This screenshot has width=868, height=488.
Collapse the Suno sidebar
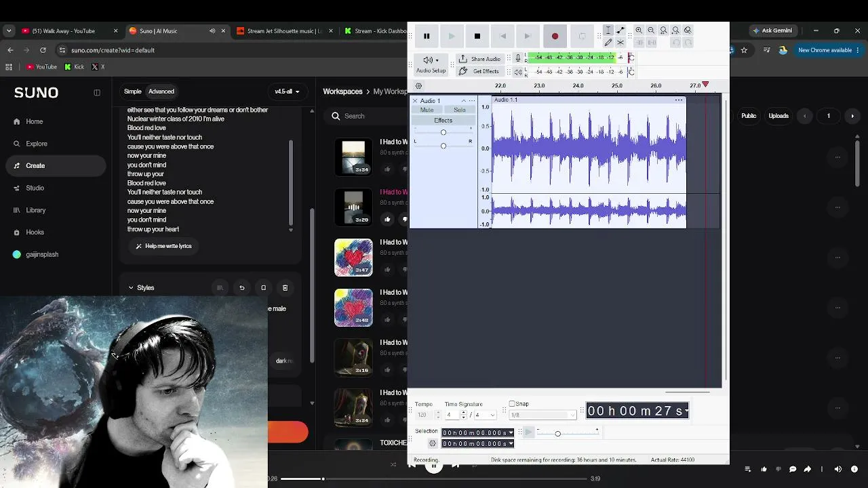pos(97,93)
